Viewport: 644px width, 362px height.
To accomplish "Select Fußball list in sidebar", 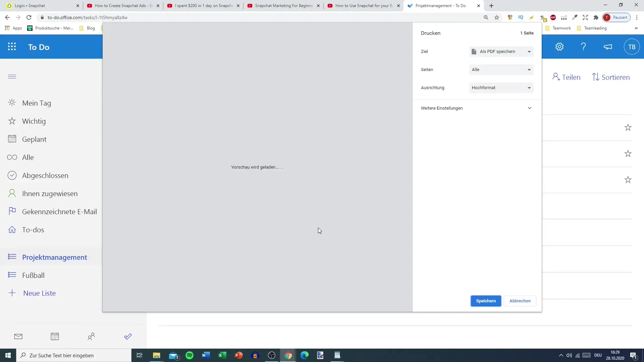I will (x=33, y=275).
